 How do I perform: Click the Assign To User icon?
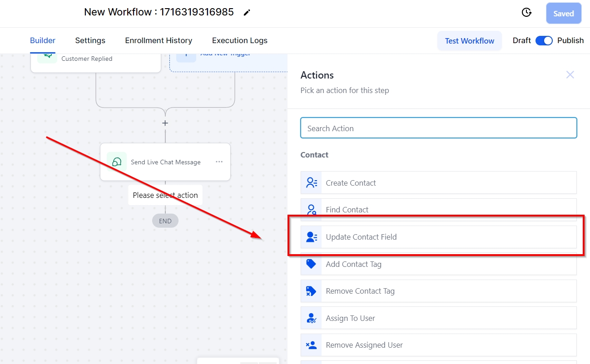pos(311,318)
